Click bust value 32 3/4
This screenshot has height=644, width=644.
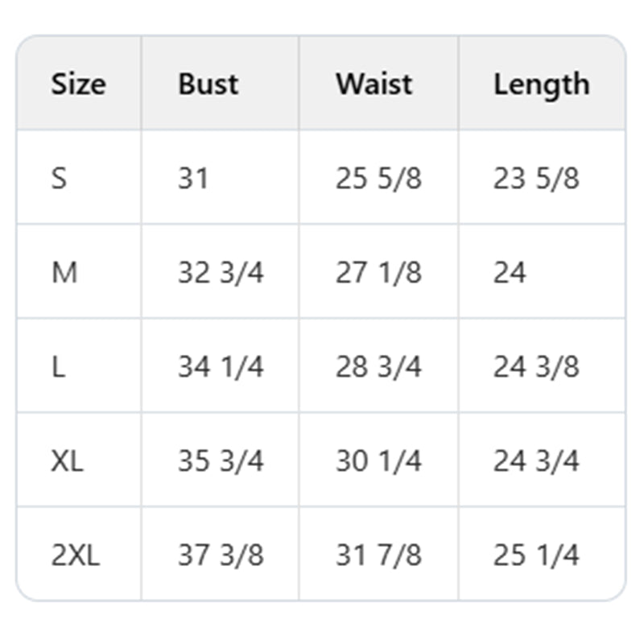point(221,273)
